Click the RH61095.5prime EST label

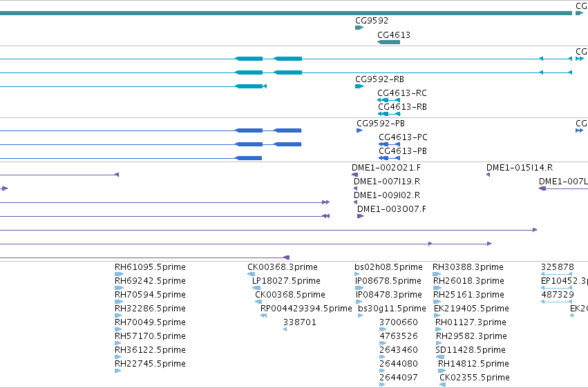click(x=150, y=267)
